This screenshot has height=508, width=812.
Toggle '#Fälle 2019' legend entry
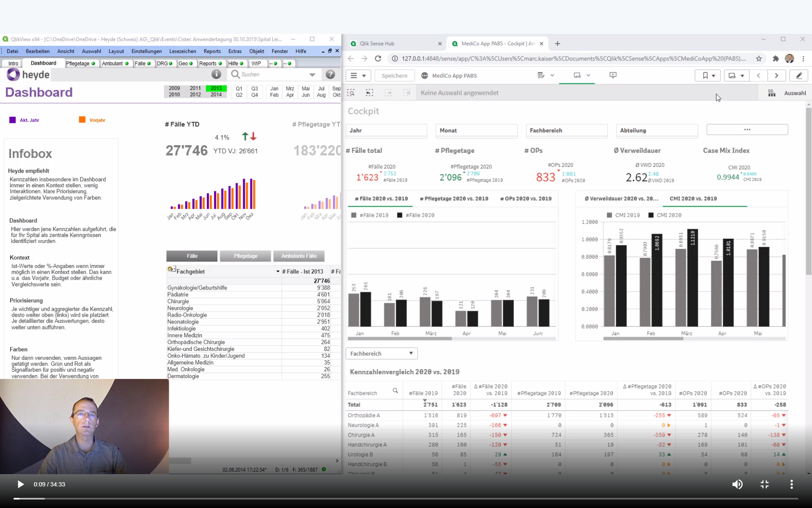(370, 215)
